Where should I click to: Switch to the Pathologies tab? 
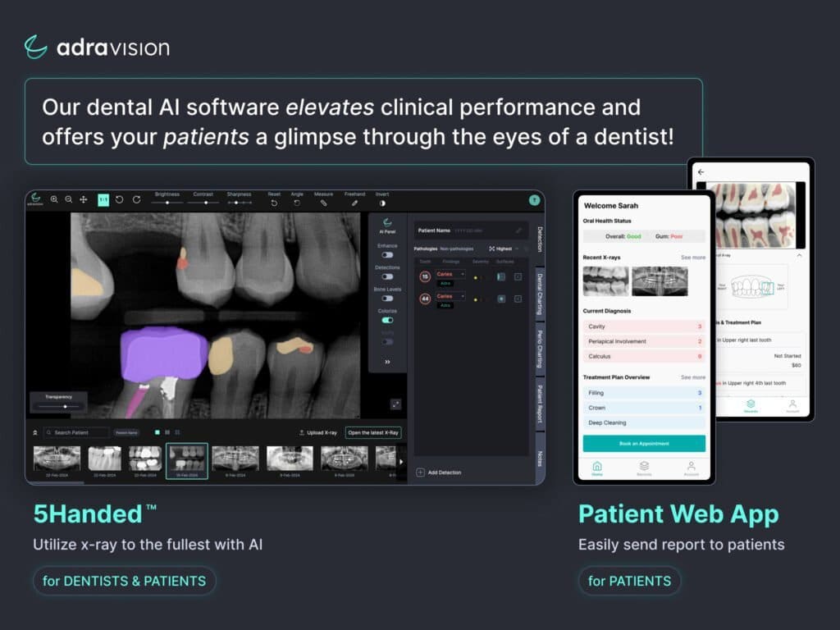[x=426, y=249]
